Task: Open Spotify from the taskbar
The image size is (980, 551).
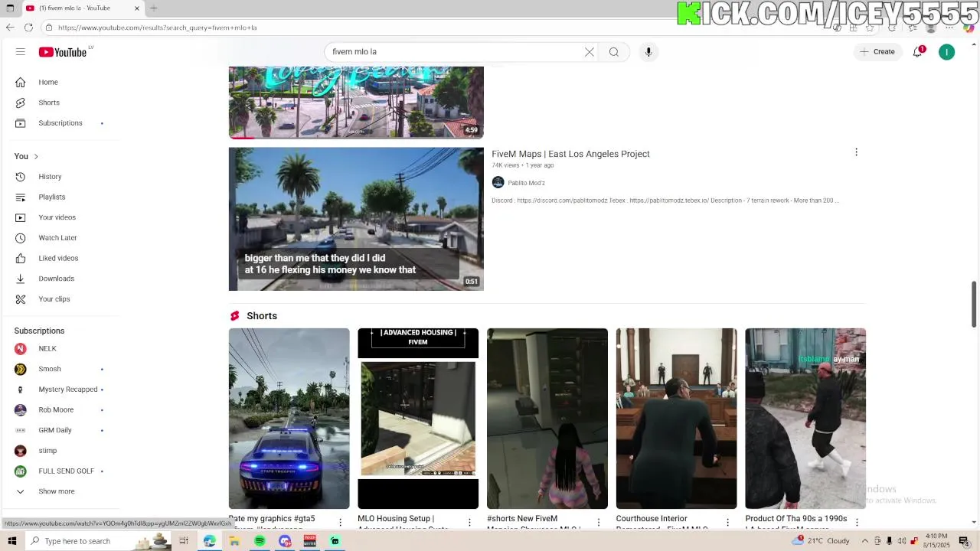Action: pos(260,541)
